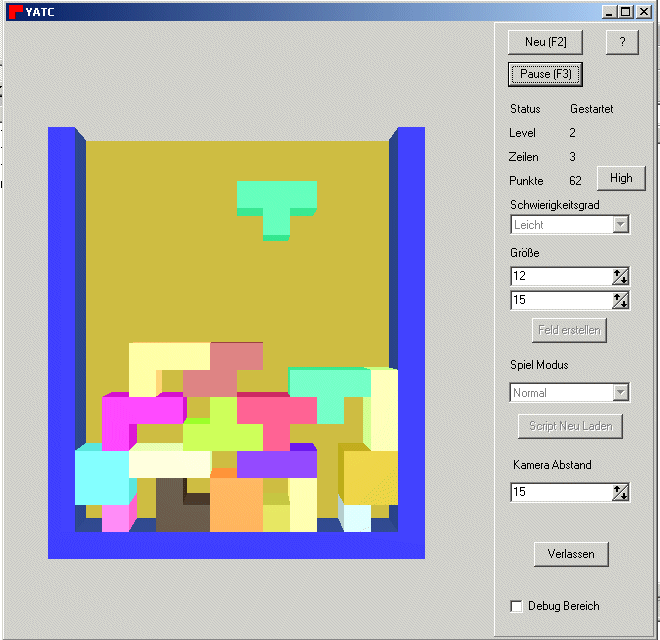Maximize the YATC window
Image resolution: width=660 pixels, height=640 pixels.
coord(626,11)
